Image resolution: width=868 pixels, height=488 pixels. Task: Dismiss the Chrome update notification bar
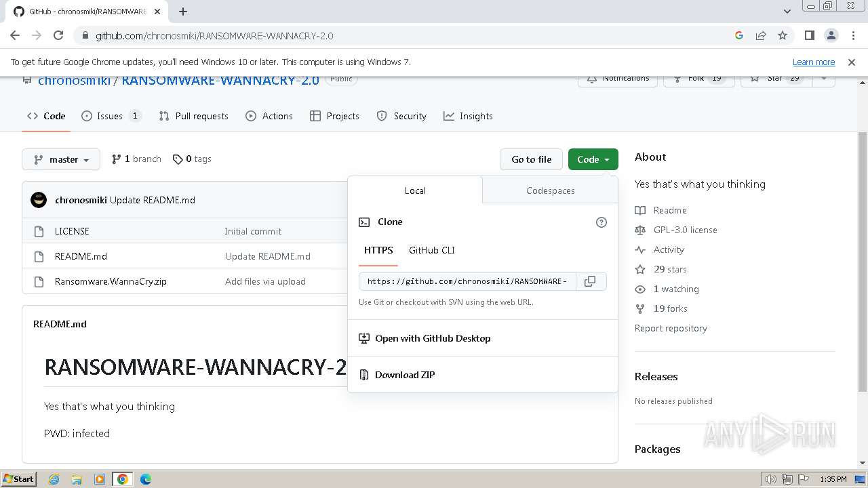pos(852,62)
